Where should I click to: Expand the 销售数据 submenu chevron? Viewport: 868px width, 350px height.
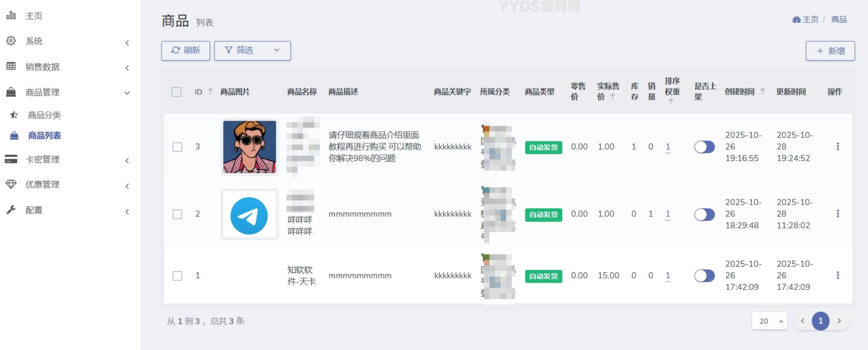tap(127, 68)
